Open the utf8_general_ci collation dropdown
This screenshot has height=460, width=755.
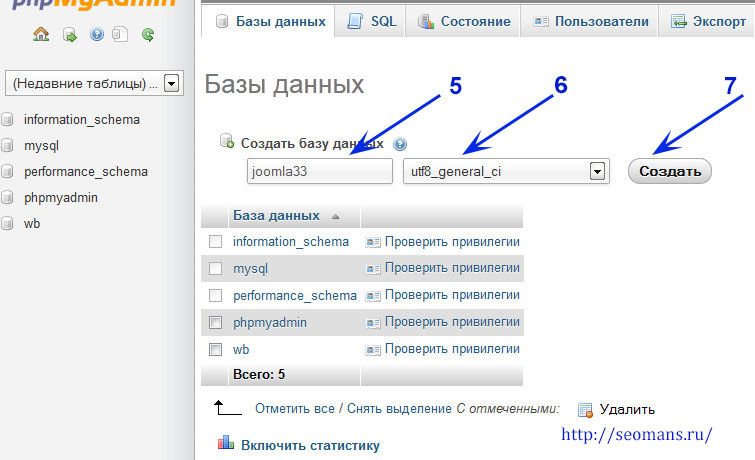click(506, 171)
